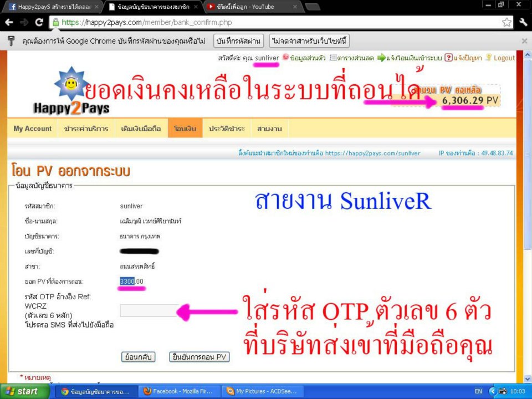This screenshot has height=399, width=532.
Task: Click ไม่จดจำสำหรับเว็บไซต์นี้ button
Action: click(309, 41)
